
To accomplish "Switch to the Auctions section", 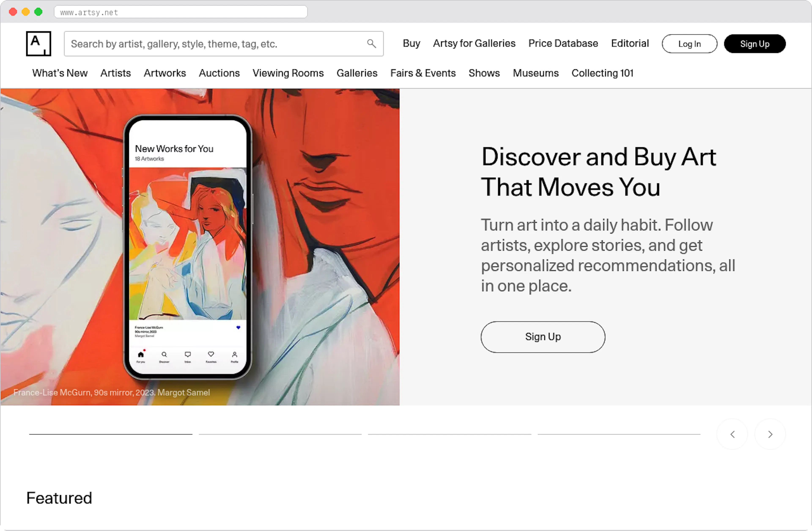I will coord(219,73).
